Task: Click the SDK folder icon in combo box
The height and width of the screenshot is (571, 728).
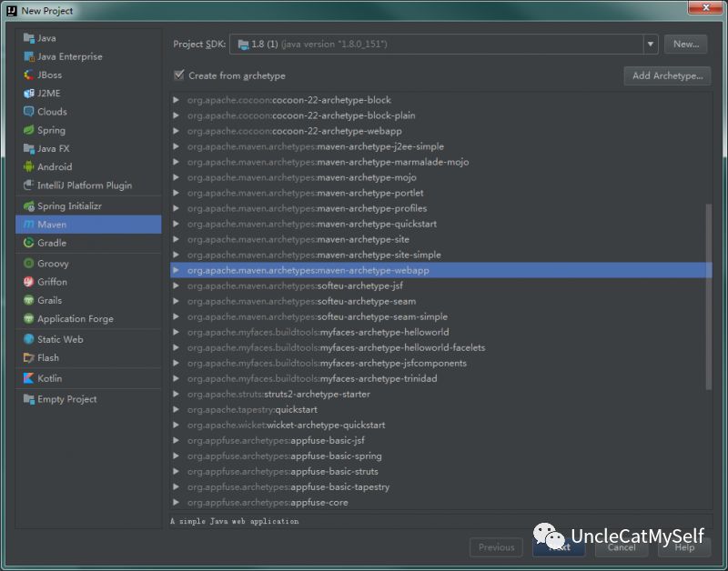Action: 243,45
